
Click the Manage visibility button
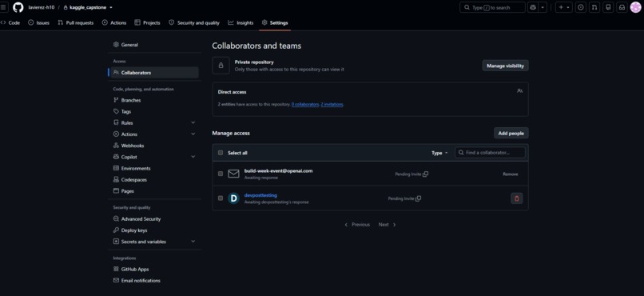[505, 66]
